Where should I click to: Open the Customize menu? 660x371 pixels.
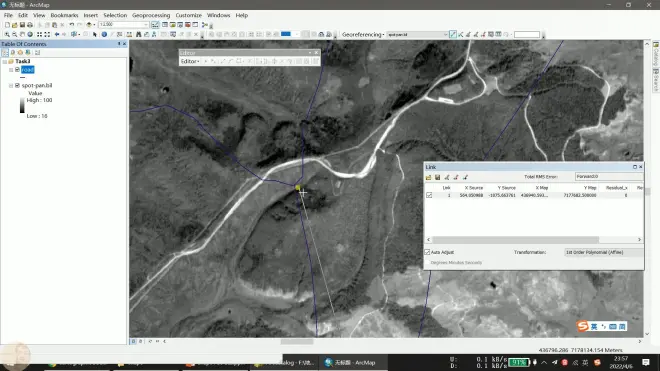click(x=189, y=15)
